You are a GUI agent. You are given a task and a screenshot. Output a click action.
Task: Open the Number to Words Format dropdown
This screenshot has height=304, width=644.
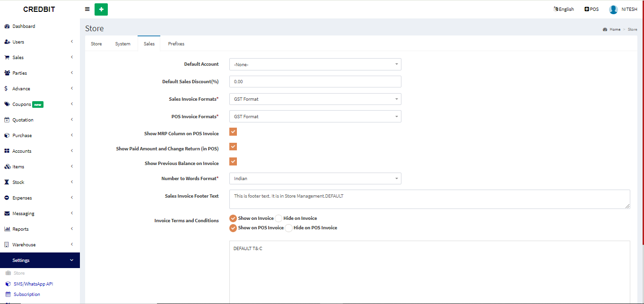click(x=315, y=179)
